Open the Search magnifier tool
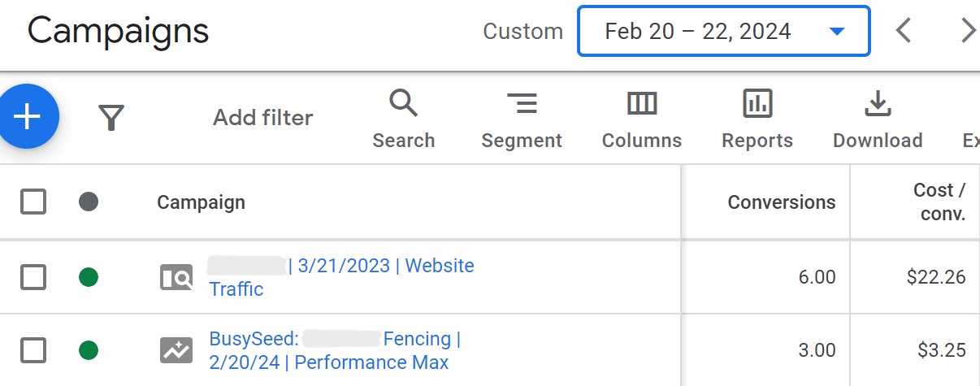Screen dimensions: 980x386 [403, 119]
